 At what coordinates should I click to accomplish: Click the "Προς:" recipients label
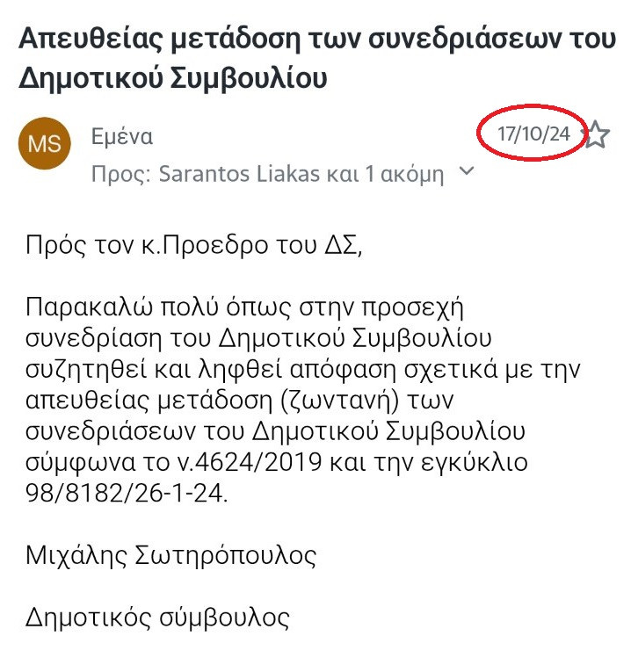pos(120,173)
